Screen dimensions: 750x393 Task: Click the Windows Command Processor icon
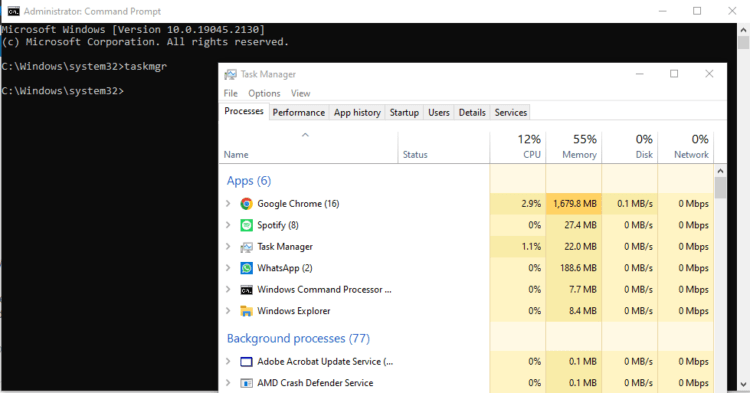tap(246, 290)
